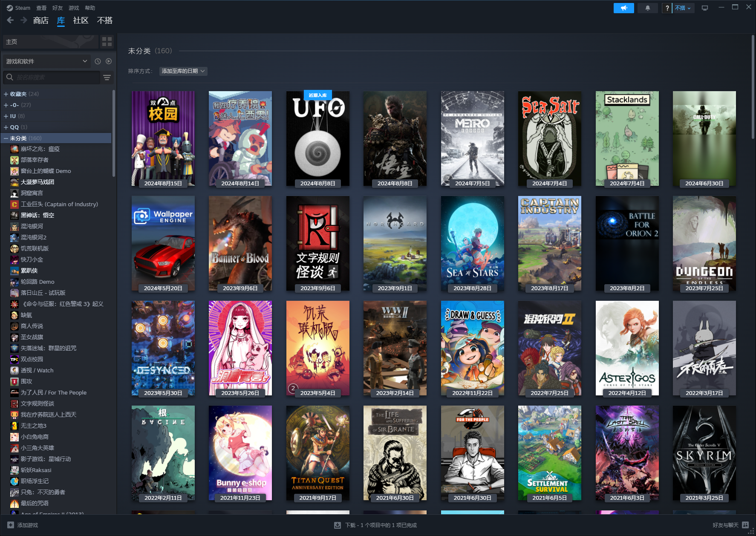Open the Stacklands cover

coord(627,138)
